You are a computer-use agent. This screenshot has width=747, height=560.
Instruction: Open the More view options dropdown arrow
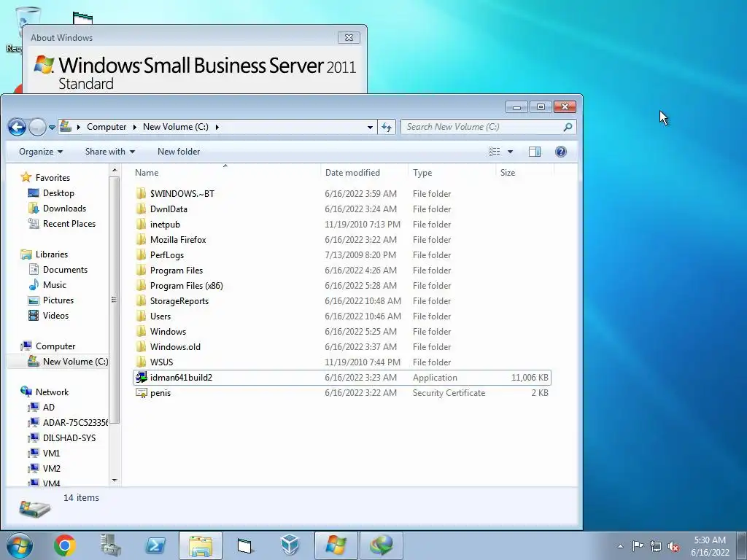click(510, 152)
